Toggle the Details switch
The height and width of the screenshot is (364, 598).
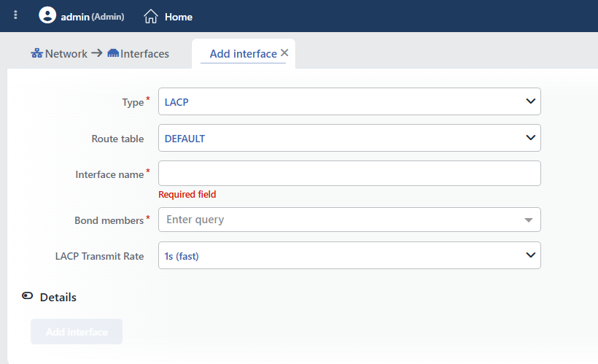click(28, 295)
